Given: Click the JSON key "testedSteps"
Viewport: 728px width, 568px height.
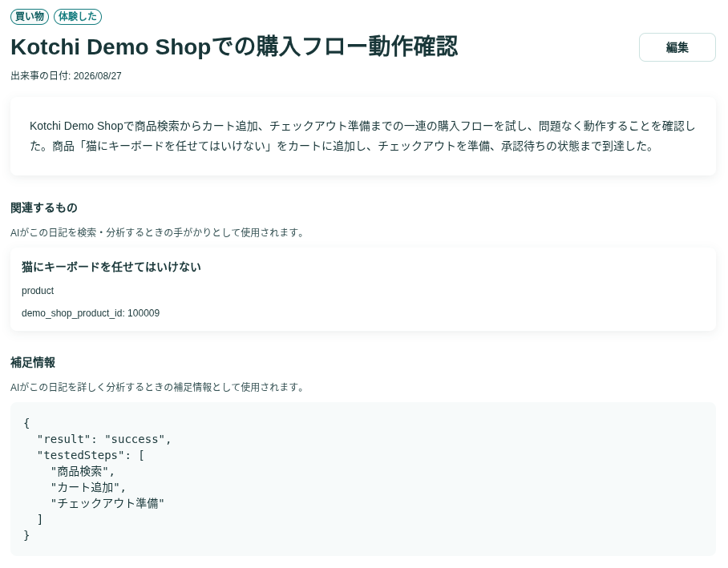Looking at the screenshot, I should tap(81, 455).
